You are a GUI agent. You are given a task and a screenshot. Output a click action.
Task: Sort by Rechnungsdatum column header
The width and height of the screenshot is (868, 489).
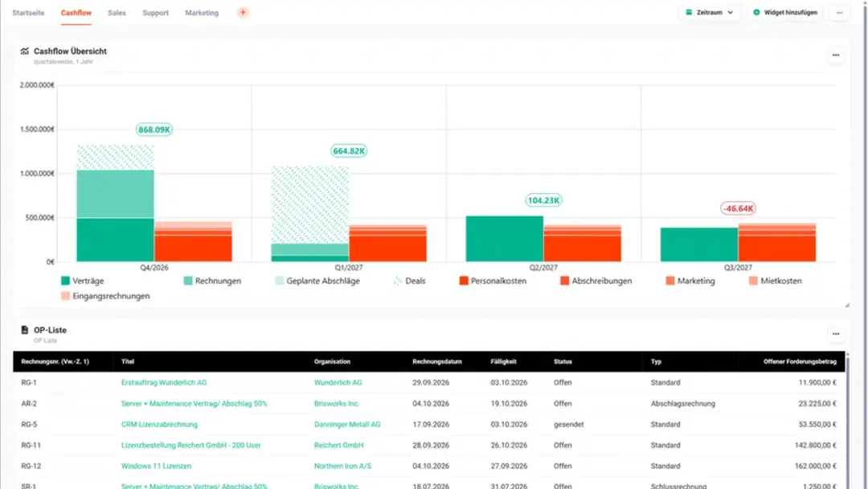436,362
